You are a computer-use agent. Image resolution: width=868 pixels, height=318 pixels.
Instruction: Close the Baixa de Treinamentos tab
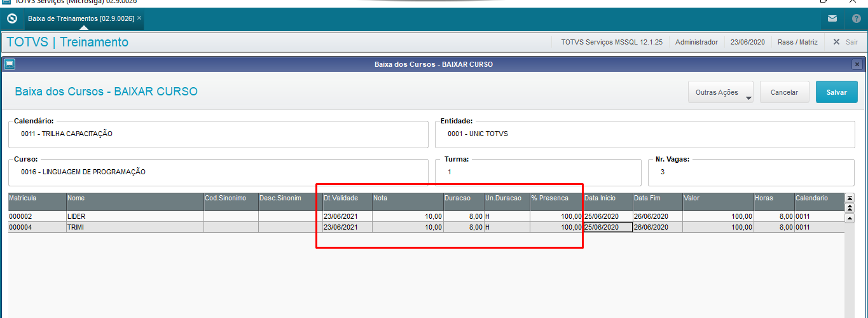click(x=139, y=18)
